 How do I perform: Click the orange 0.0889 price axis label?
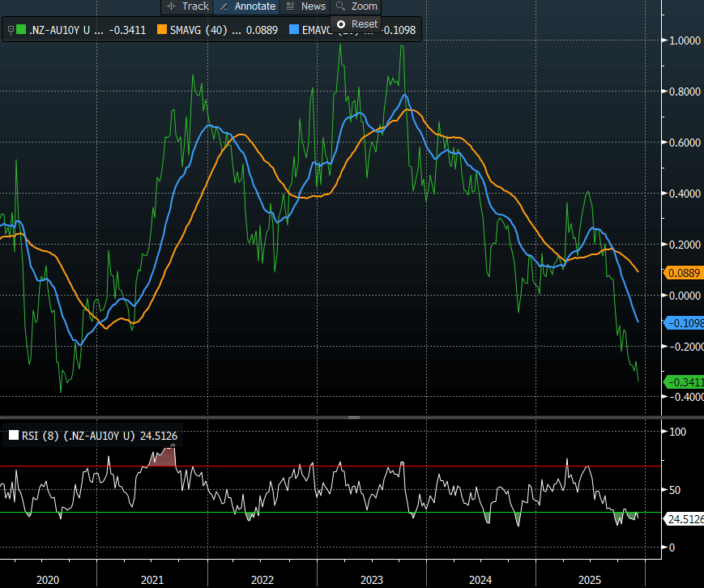(685, 273)
